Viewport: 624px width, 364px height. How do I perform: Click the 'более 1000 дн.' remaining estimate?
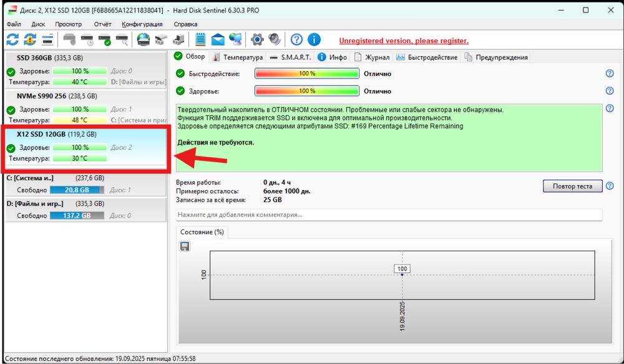point(286,191)
